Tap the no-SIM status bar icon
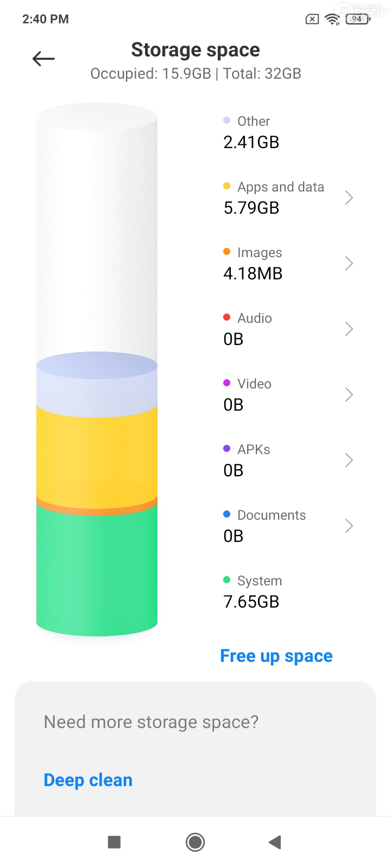 click(312, 20)
